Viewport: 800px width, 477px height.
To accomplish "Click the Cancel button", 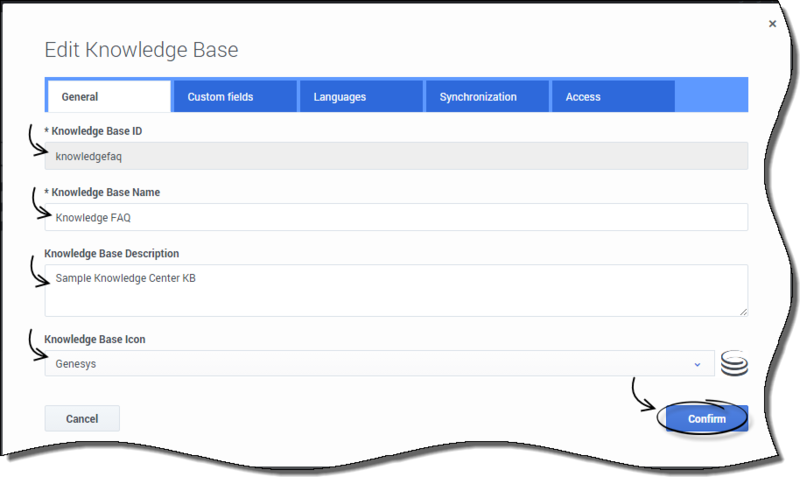I will pyautogui.click(x=82, y=419).
